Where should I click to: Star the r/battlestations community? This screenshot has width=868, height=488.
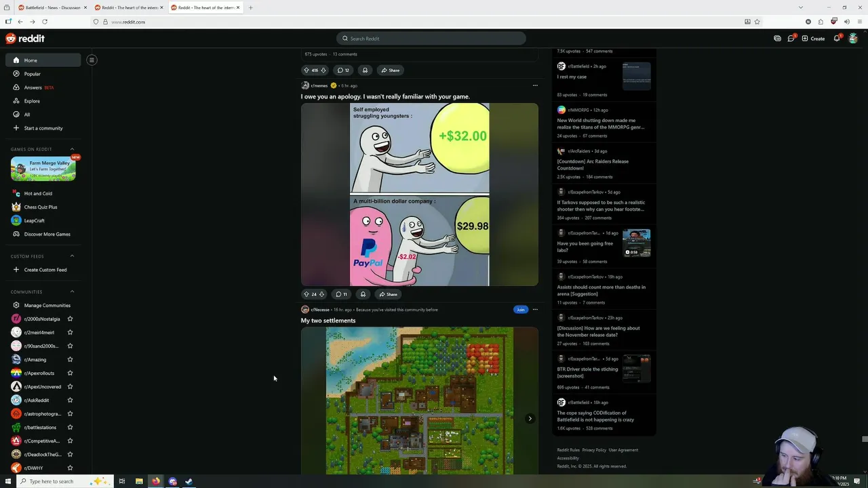[70, 427]
